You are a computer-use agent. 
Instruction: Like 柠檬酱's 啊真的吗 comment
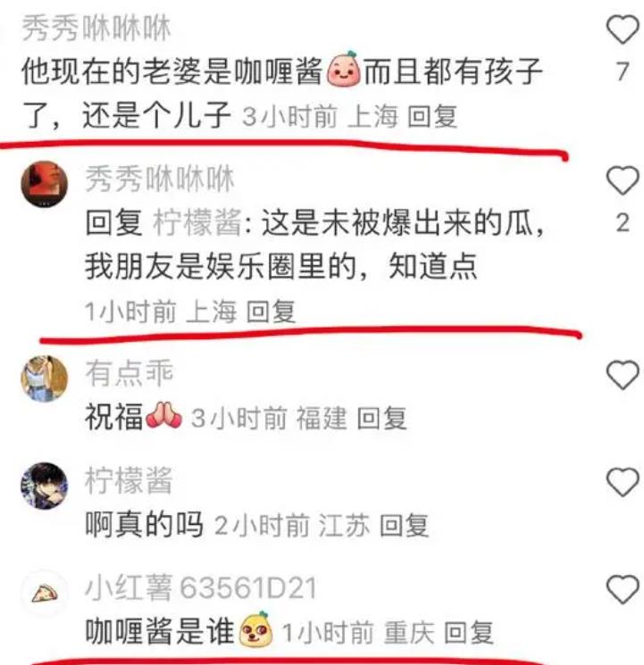[x=623, y=482]
